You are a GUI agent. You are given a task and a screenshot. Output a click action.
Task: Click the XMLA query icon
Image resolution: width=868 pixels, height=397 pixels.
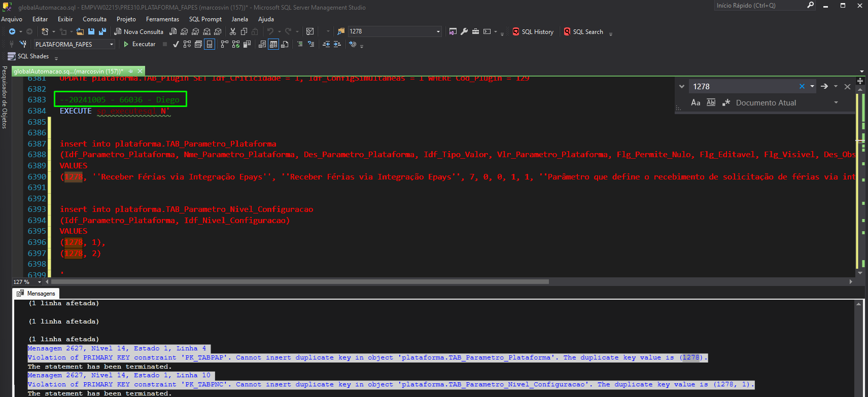coord(206,31)
